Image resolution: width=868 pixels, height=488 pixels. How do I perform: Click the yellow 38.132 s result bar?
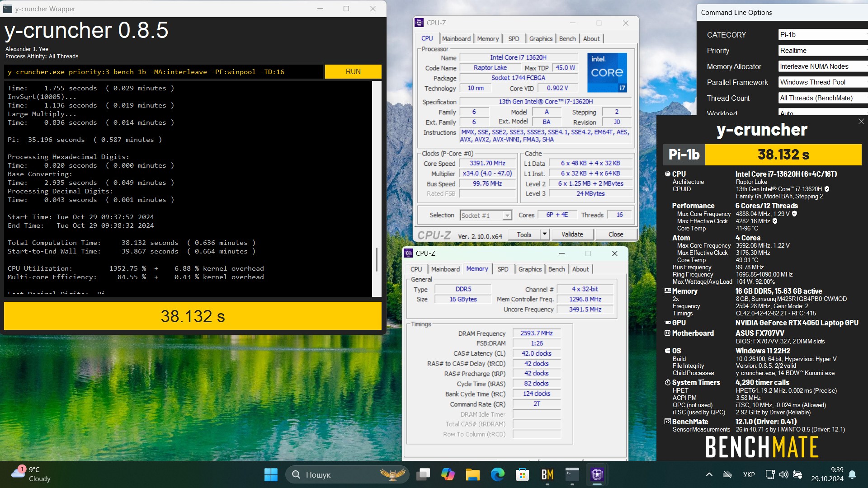click(x=193, y=316)
